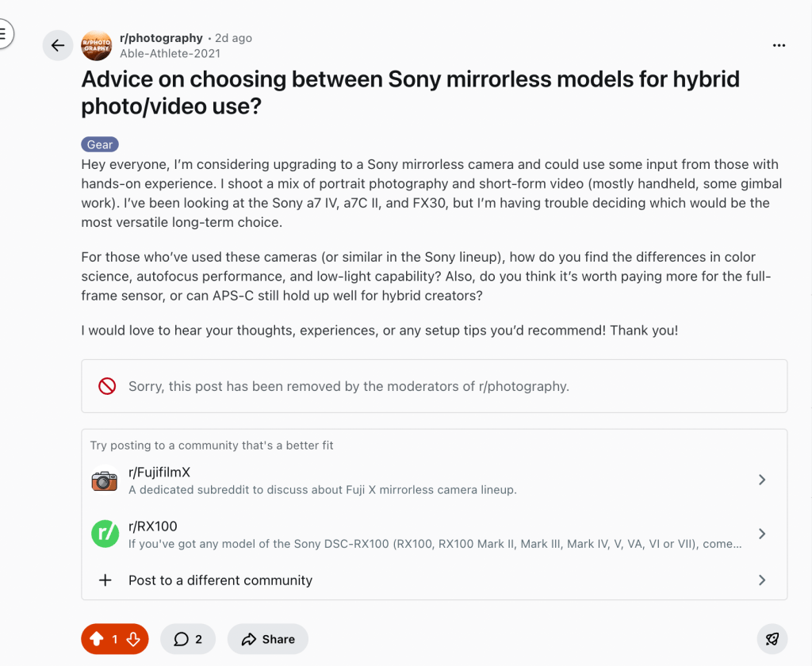Expand the left sidebar hamburger menu

2,34
